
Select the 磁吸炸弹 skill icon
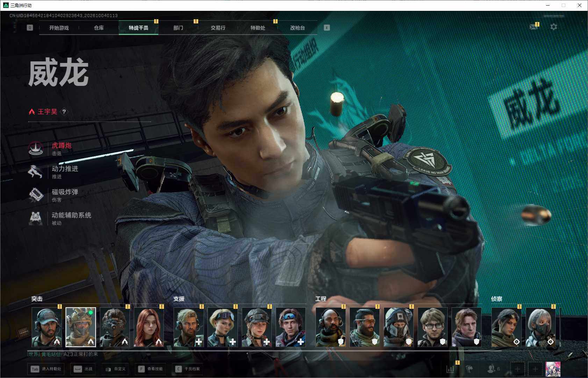[36, 195]
